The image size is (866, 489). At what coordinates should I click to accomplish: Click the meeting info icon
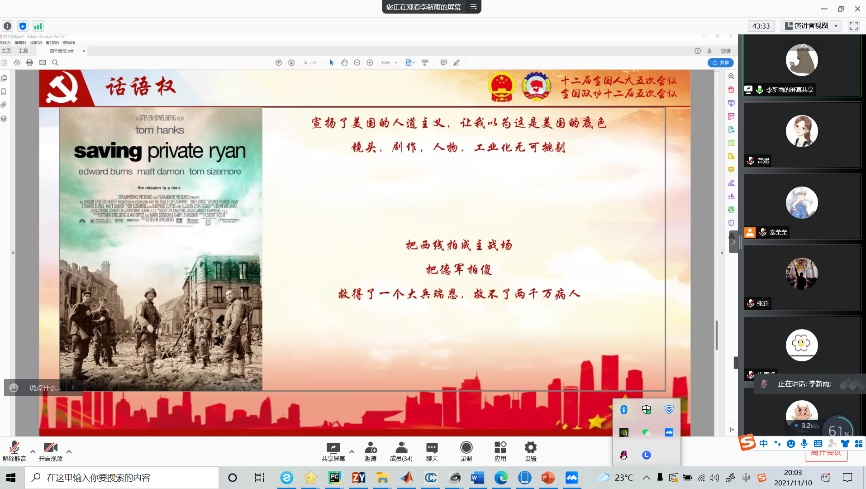tap(8, 26)
